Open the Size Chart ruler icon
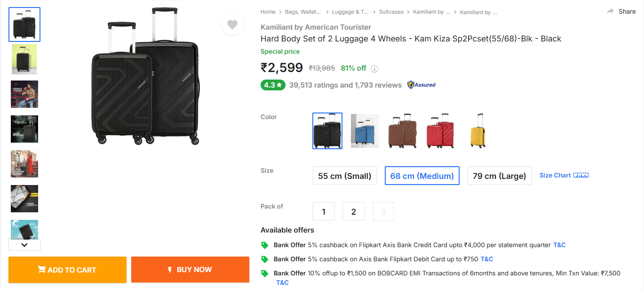Viewport: 644px width, 290px height. coord(581,176)
